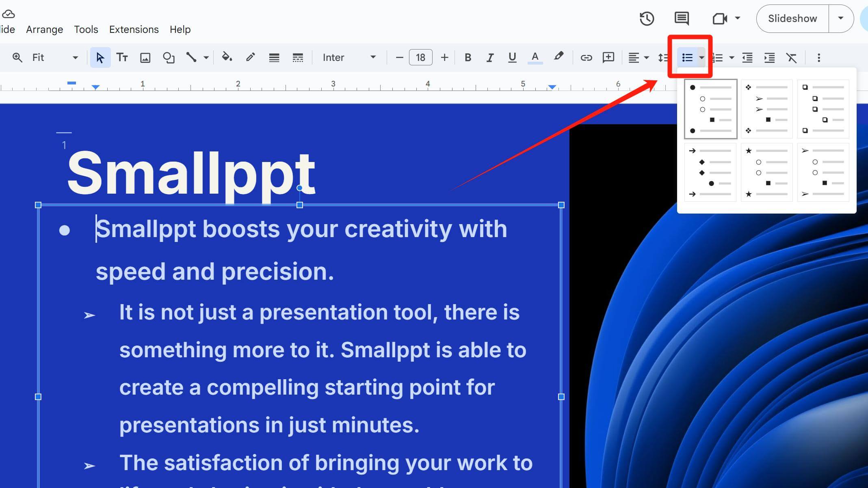868x488 pixels.
Task: Open the three-dot More options menu
Action: pyautogui.click(x=819, y=58)
